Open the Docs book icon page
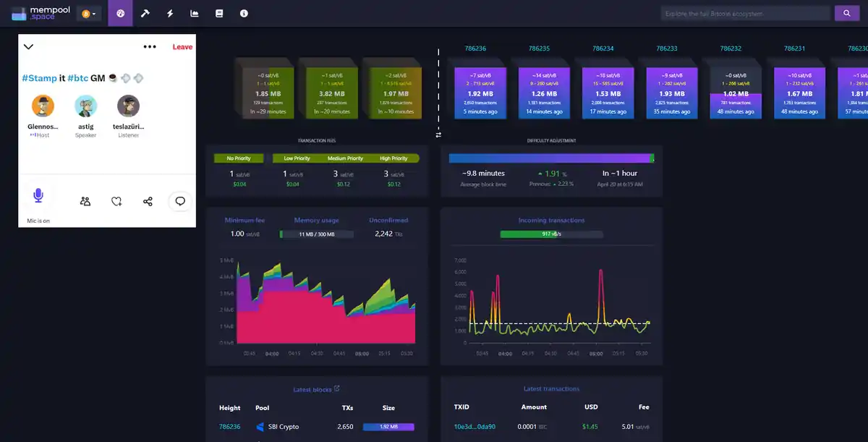The width and height of the screenshot is (868, 442). (x=219, y=13)
